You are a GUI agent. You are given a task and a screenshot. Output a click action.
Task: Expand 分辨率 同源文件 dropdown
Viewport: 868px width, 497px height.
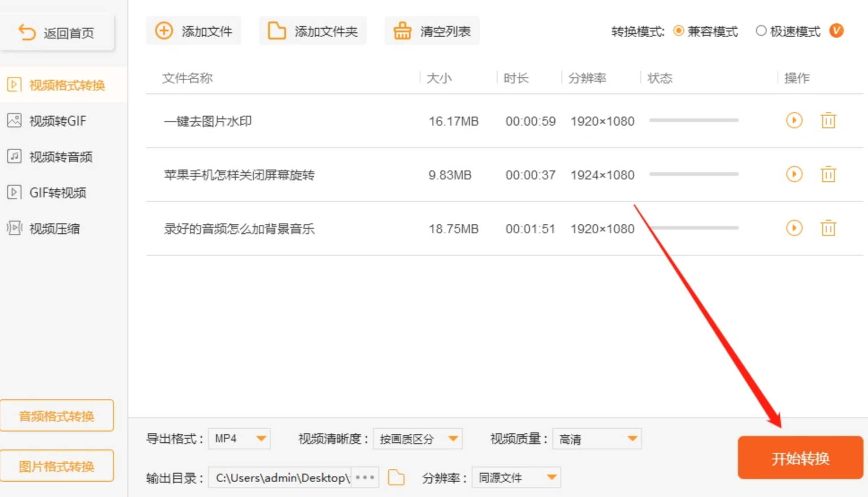pyautogui.click(x=516, y=477)
